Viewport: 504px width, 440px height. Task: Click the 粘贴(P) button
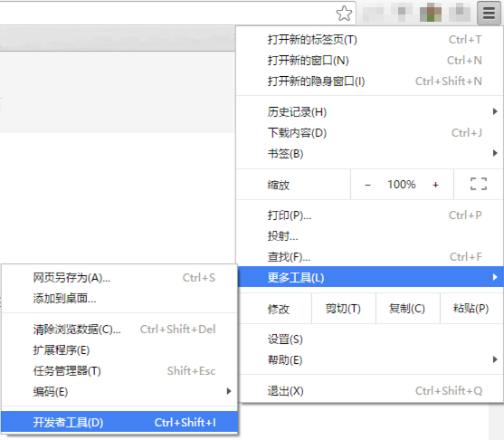471,309
